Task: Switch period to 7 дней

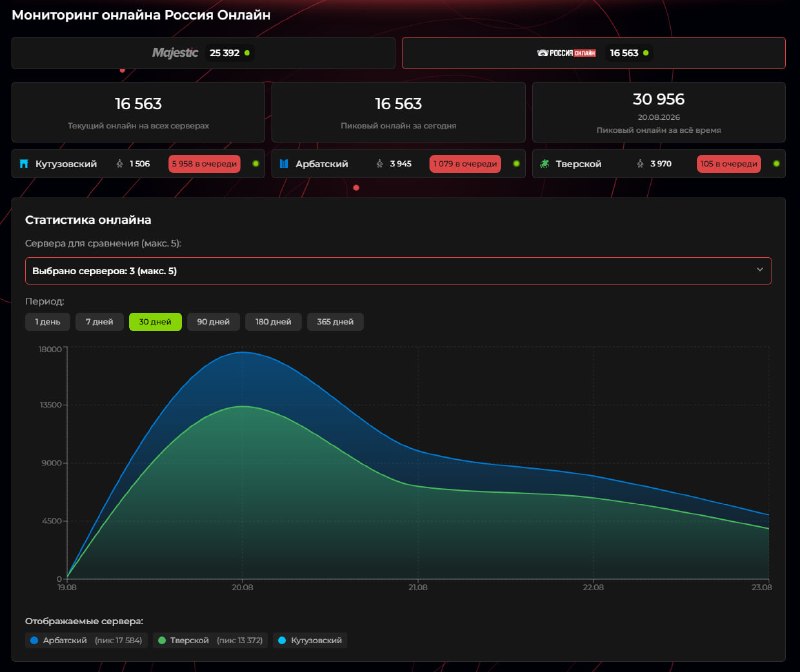Action: point(99,322)
